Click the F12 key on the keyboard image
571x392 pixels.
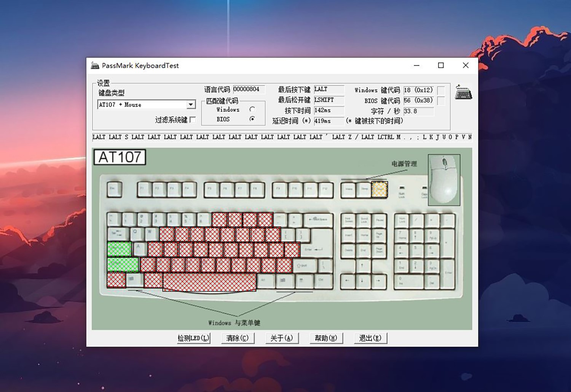(x=325, y=189)
